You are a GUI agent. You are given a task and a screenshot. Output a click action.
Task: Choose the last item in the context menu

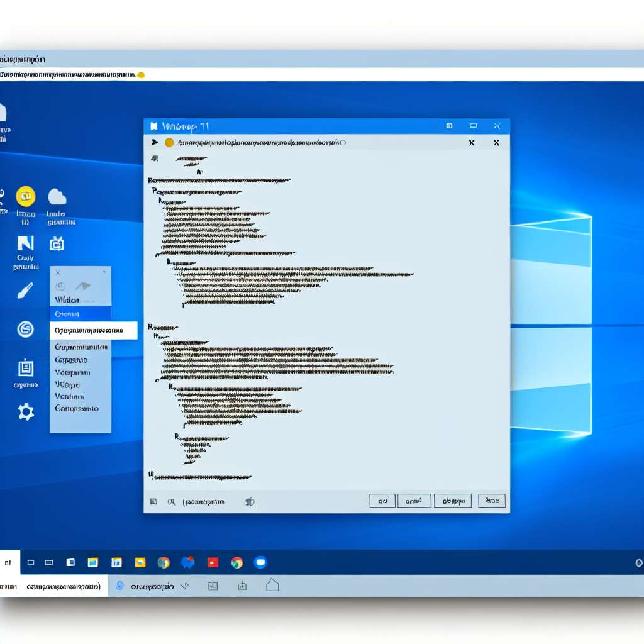[x=77, y=408]
